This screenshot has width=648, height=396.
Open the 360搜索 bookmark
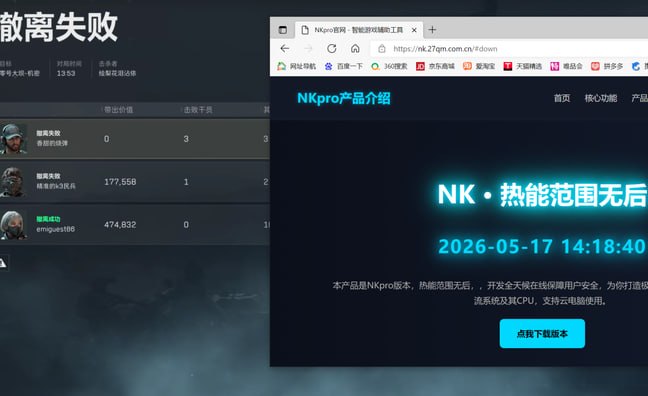(389, 66)
